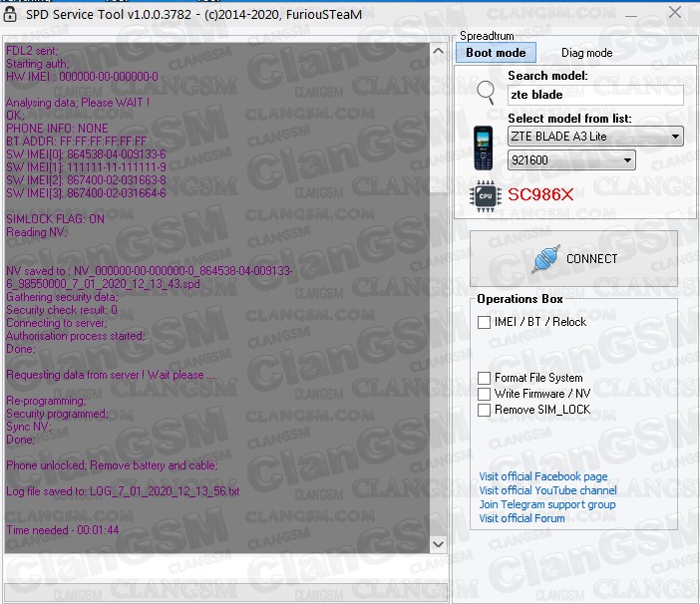
Task: Open Visit official YouTube channel link
Action: pos(547,490)
